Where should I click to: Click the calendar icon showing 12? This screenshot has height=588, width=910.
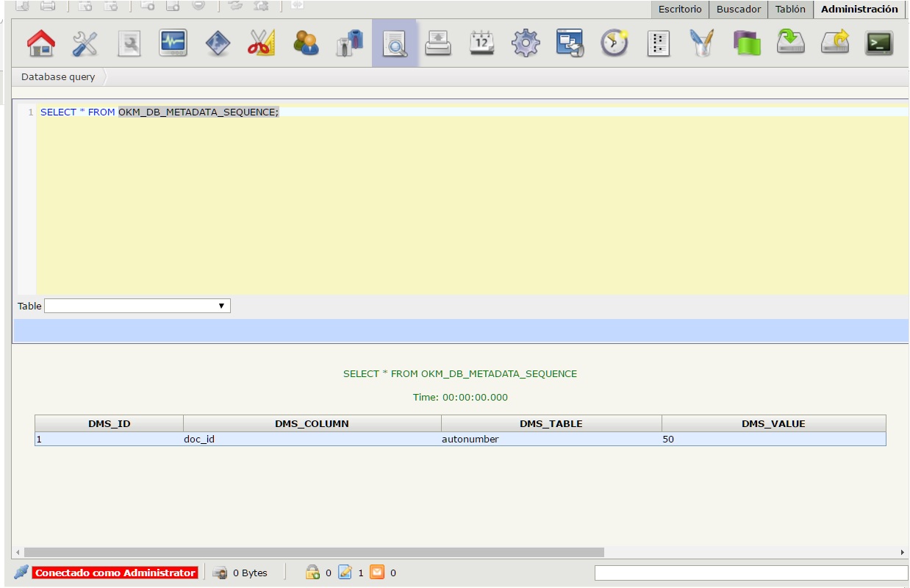(481, 43)
